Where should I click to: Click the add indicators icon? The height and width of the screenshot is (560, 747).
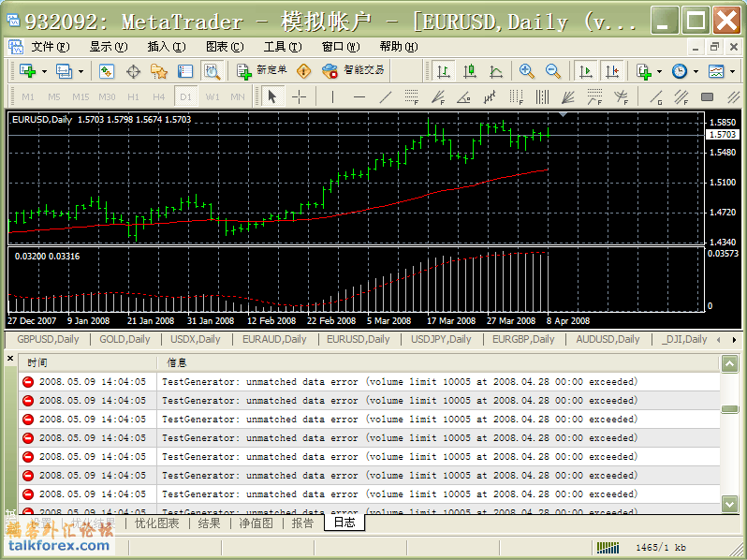pos(644,71)
